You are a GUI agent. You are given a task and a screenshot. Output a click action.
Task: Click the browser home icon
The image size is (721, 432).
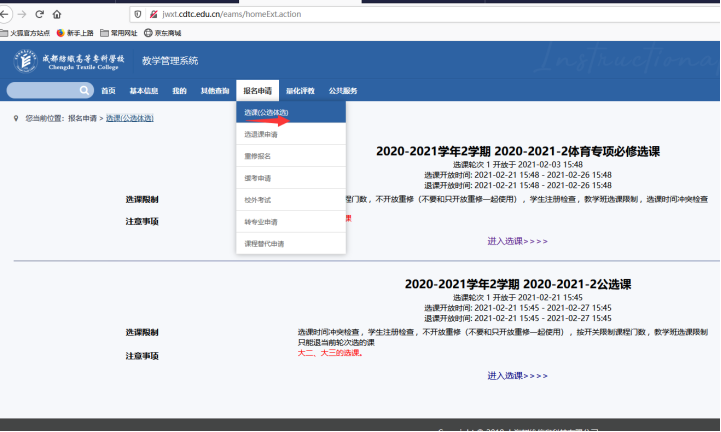click(57, 15)
